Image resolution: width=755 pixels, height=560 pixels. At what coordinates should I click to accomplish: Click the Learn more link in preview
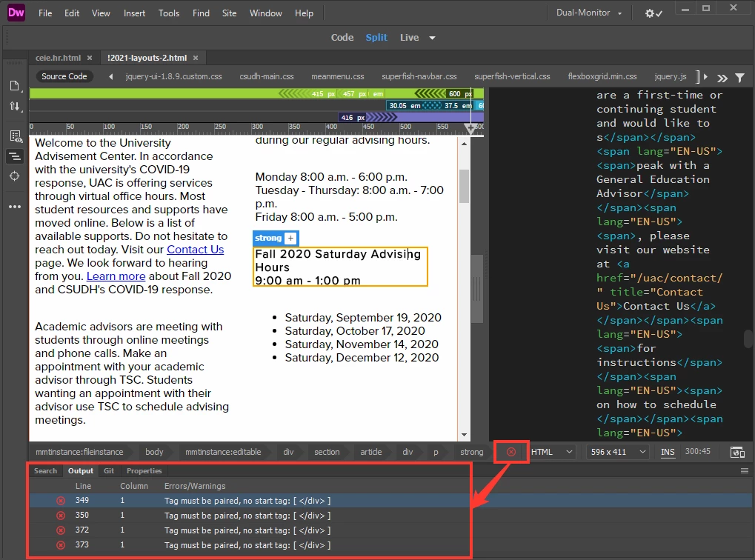116,276
